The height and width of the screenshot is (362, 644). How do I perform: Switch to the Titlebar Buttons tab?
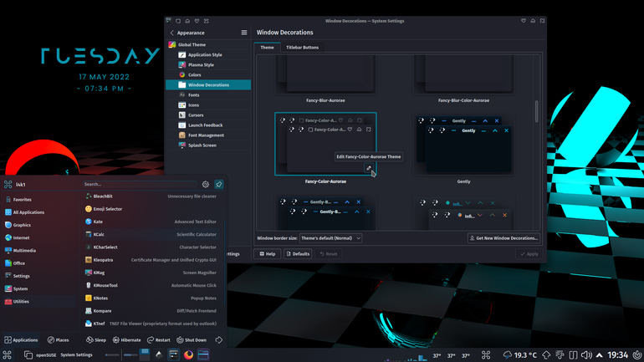click(x=302, y=47)
